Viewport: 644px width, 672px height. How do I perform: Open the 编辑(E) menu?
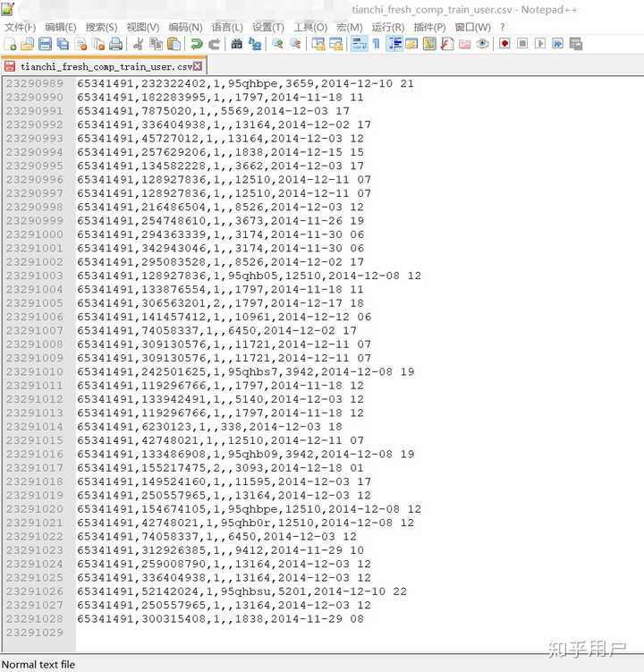point(61,27)
